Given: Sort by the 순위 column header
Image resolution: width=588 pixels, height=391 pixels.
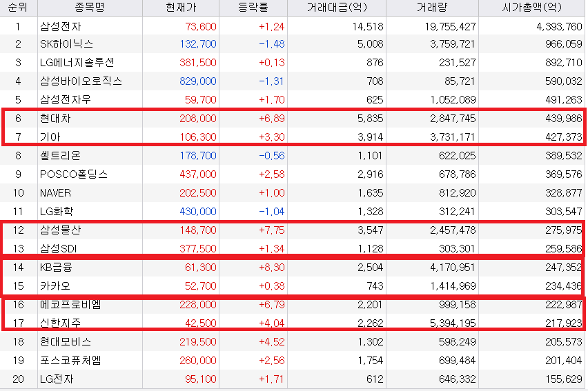Looking at the screenshot, I should (x=18, y=7).
